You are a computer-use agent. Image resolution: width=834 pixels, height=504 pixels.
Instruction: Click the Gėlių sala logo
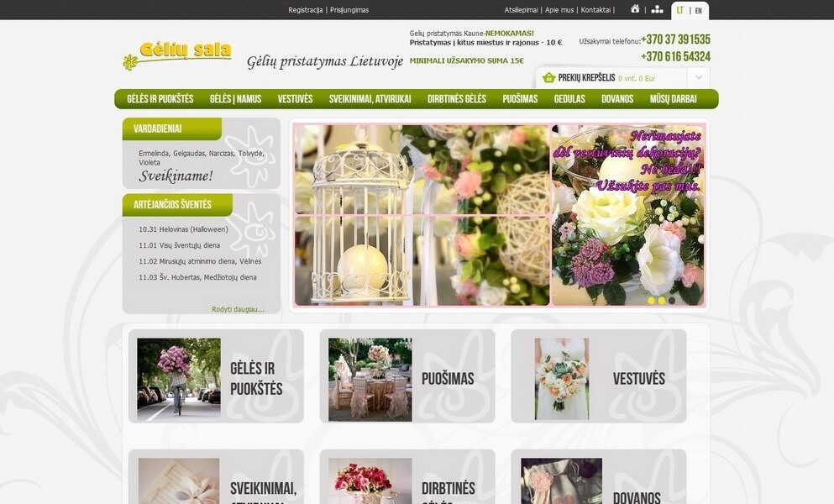click(177, 55)
